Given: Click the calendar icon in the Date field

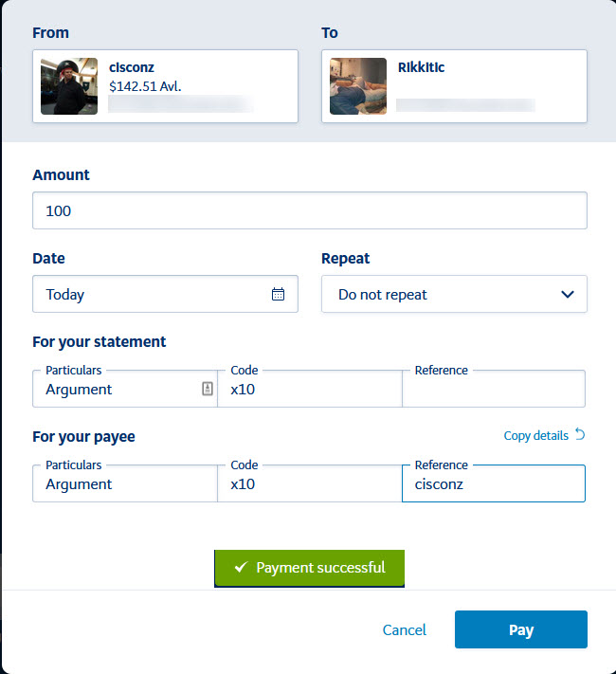Looking at the screenshot, I should point(278,294).
